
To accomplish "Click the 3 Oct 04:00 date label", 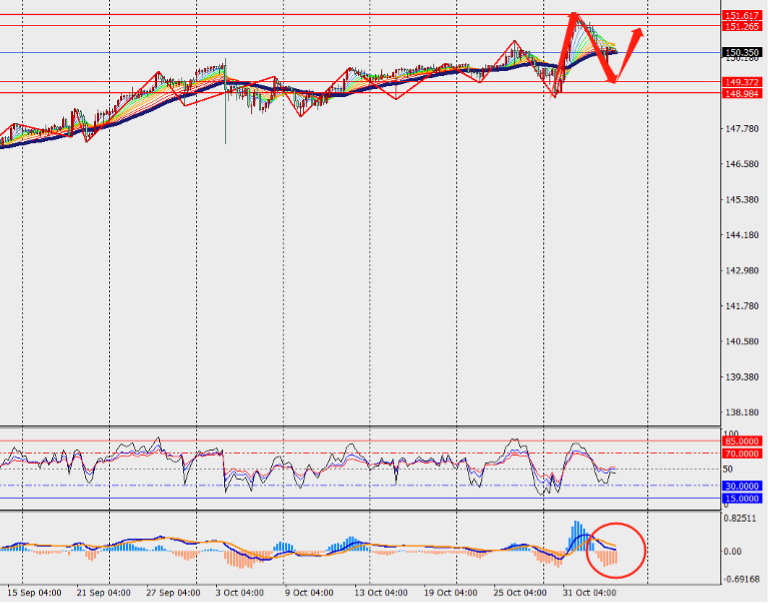I will 240,593.
